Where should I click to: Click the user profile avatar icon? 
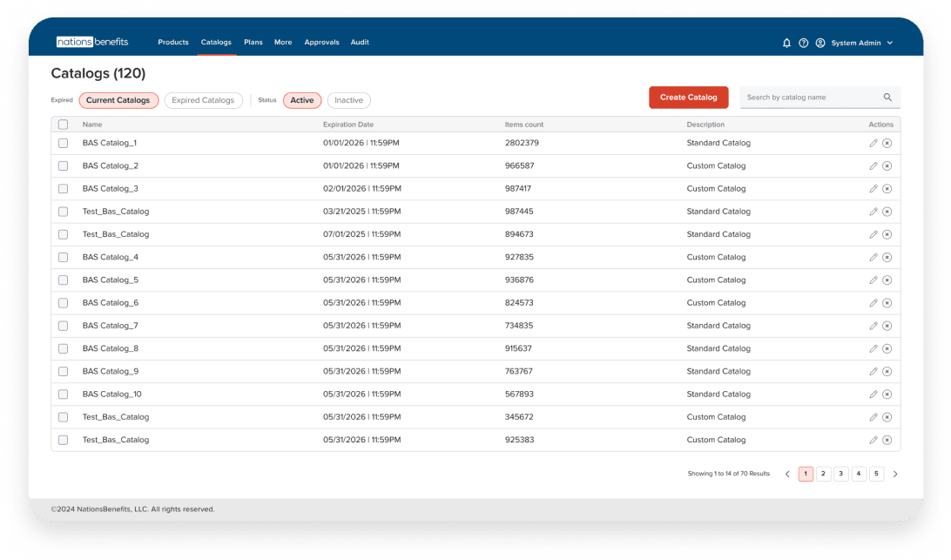click(820, 43)
